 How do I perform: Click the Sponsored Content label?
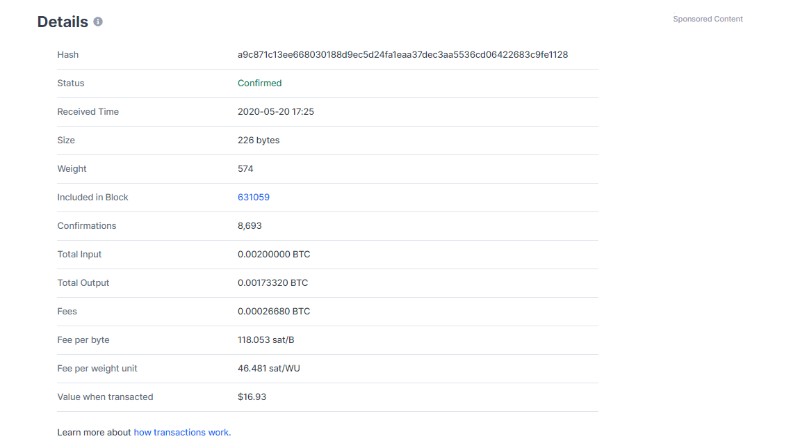[708, 19]
